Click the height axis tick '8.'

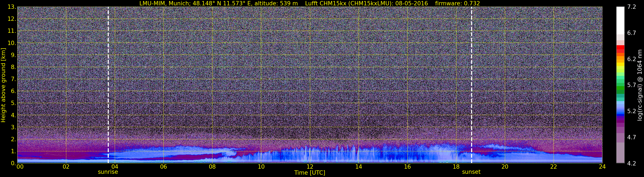[x=13, y=67]
